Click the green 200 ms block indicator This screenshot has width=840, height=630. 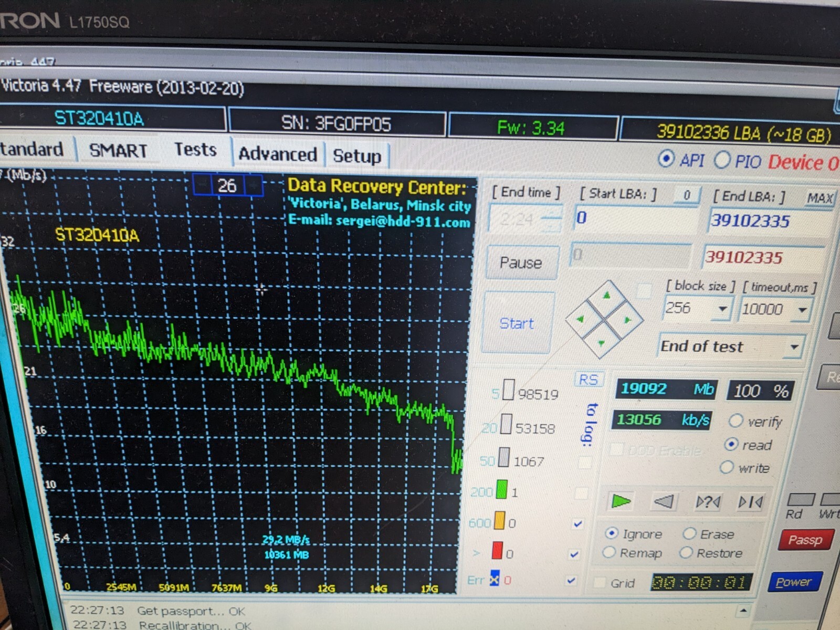pyautogui.click(x=501, y=489)
